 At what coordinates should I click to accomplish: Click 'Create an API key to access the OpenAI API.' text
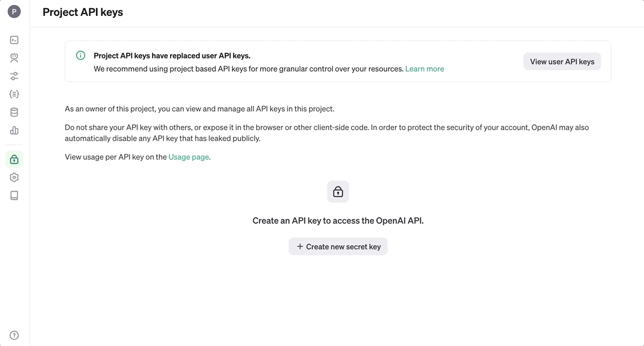[338, 221]
